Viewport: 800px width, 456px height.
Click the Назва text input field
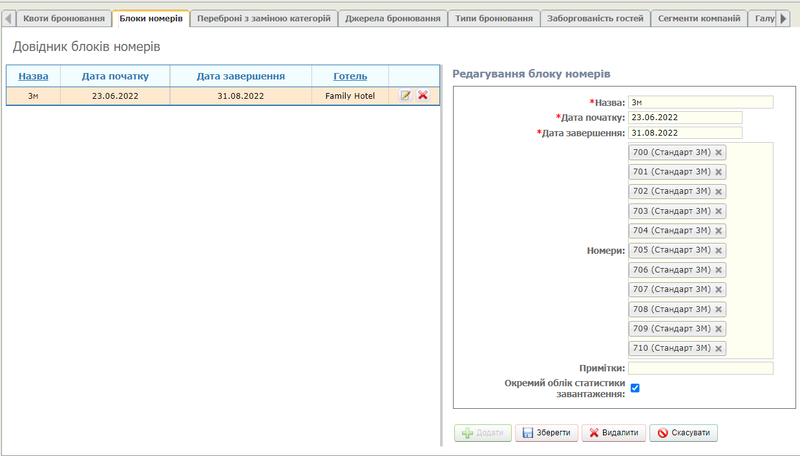tap(701, 102)
